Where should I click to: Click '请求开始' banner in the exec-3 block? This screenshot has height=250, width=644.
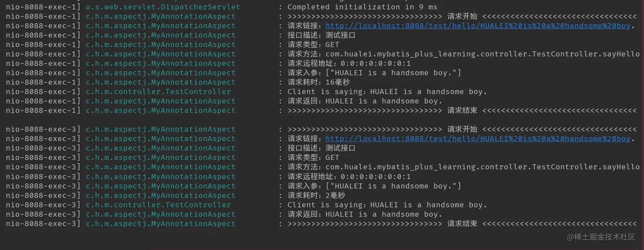(x=462, y=129)
